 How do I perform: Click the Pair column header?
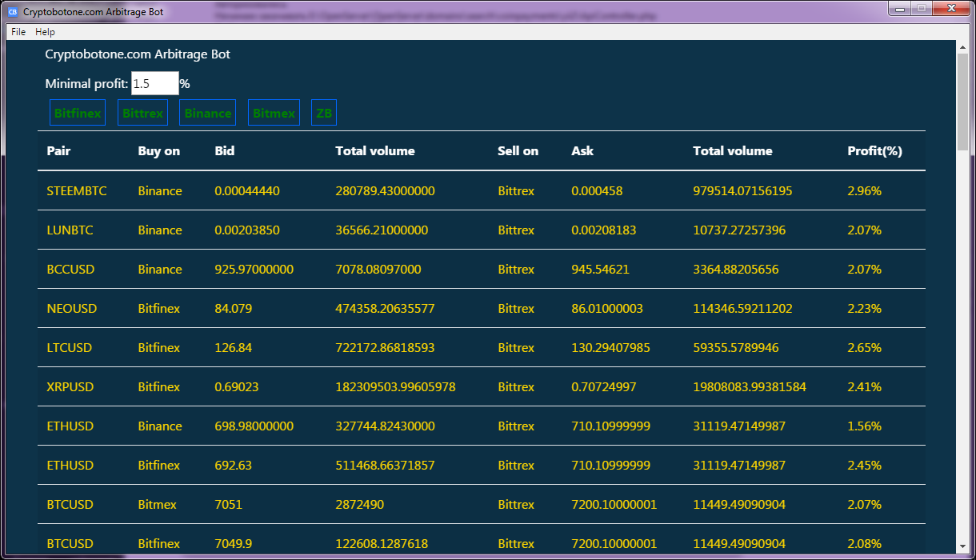click(59, 150)
